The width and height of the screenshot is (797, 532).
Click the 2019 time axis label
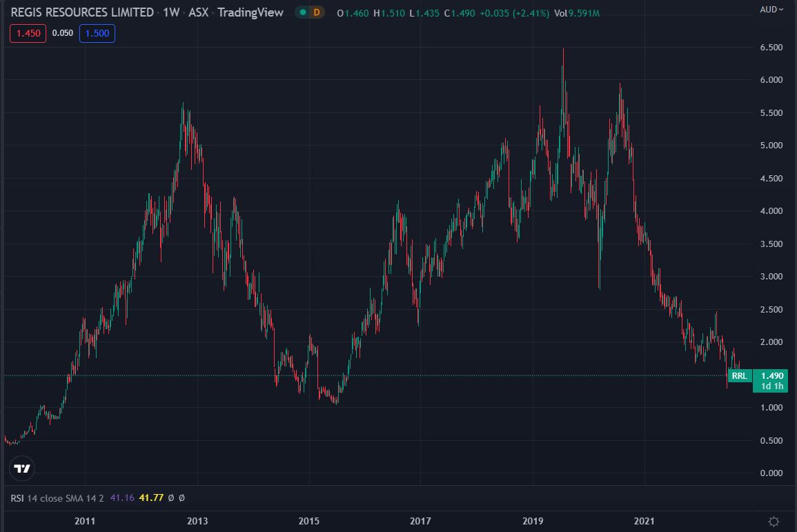coord(533,521)
